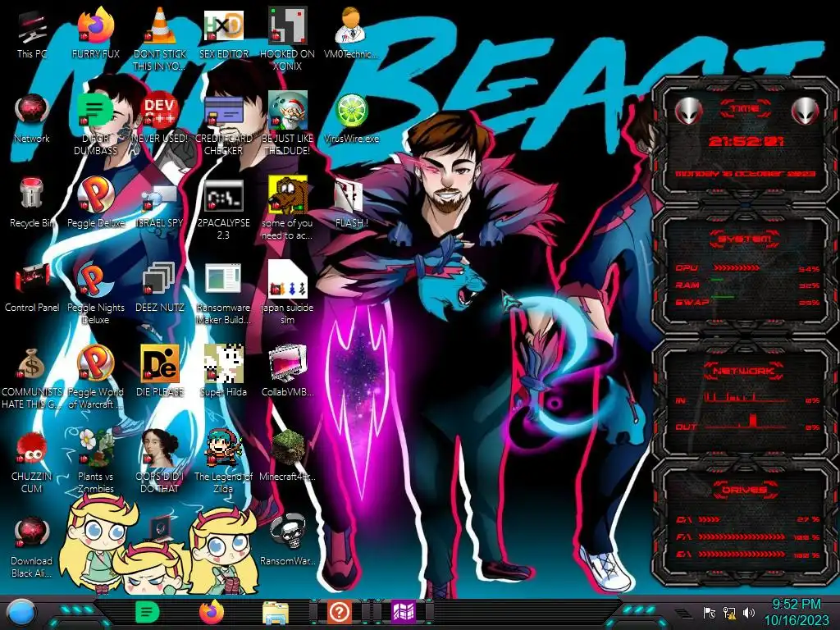Screen dimensions: 840x630
Task: Launch Firefox from the taskbar
Action: pyautogui.click(x=211, y=612)
